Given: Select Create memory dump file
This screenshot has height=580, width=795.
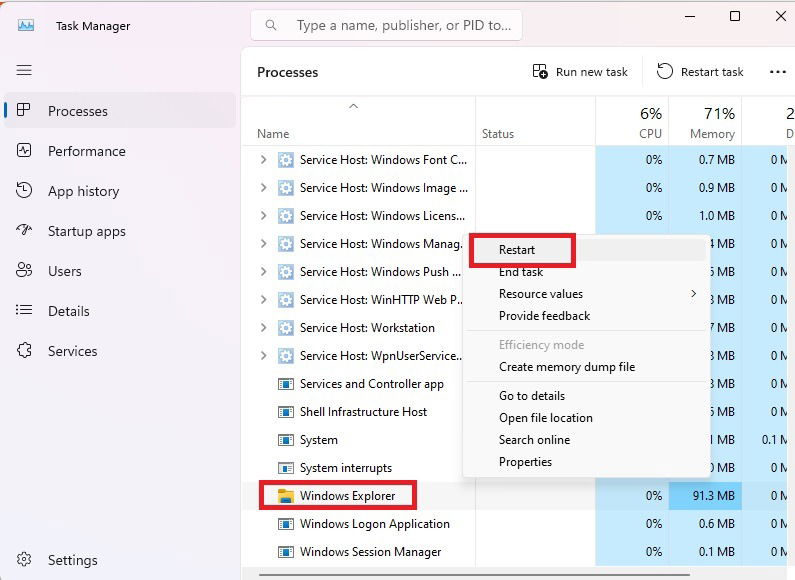Looking at the screenshot, I should 567,367.
